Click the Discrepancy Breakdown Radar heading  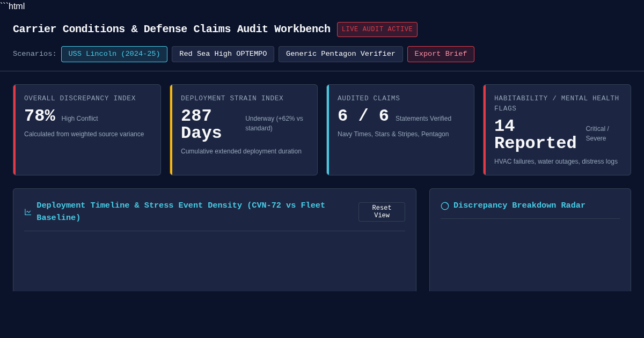(519, 205)
